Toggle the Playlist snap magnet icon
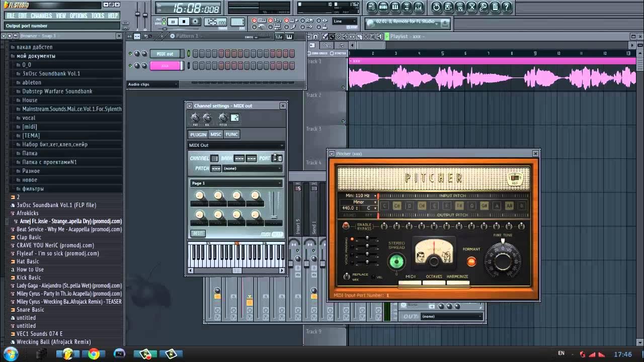Viewport: 644px width, 362px height. (x=315, y=37)
